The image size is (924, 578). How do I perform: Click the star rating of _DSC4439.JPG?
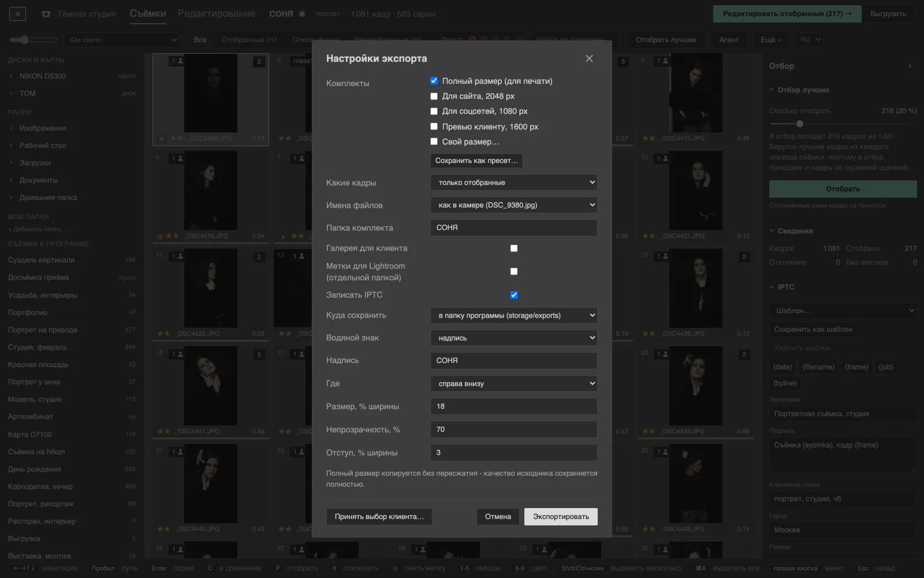pyautogui.click(x=649, y=431)
